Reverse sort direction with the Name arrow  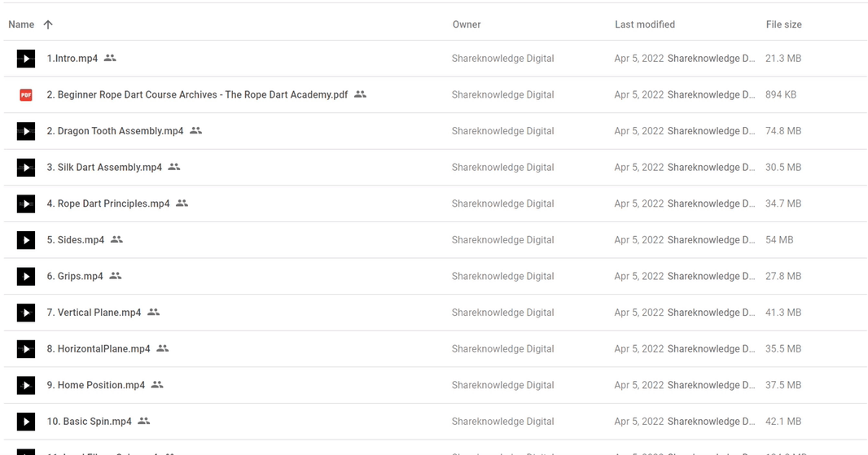coord(48,24)
